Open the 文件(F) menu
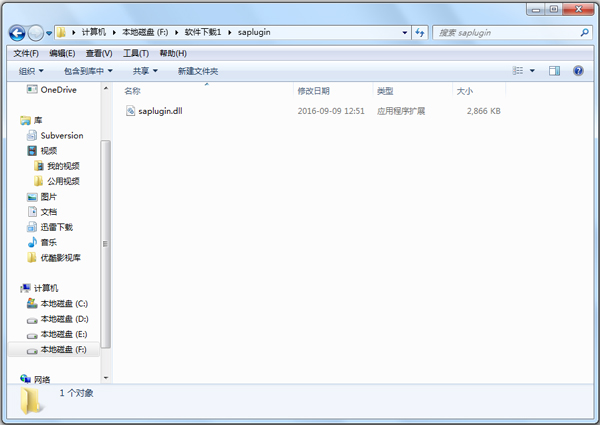The image size is (600, 425). point(26,53)
